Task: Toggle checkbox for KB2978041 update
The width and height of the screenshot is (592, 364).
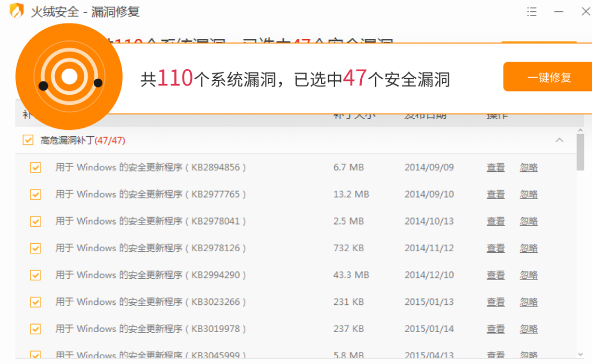Action: point(36,221)
